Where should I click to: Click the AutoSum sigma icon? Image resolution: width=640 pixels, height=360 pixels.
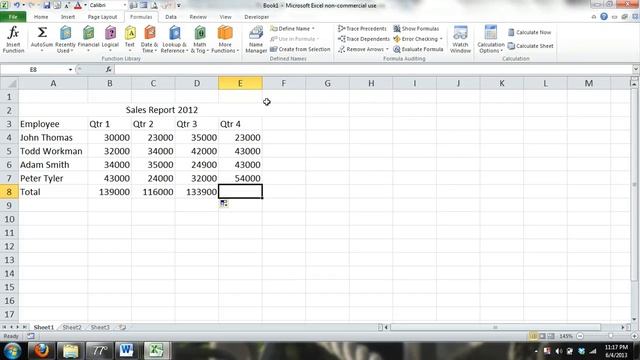tap(42, 32)
